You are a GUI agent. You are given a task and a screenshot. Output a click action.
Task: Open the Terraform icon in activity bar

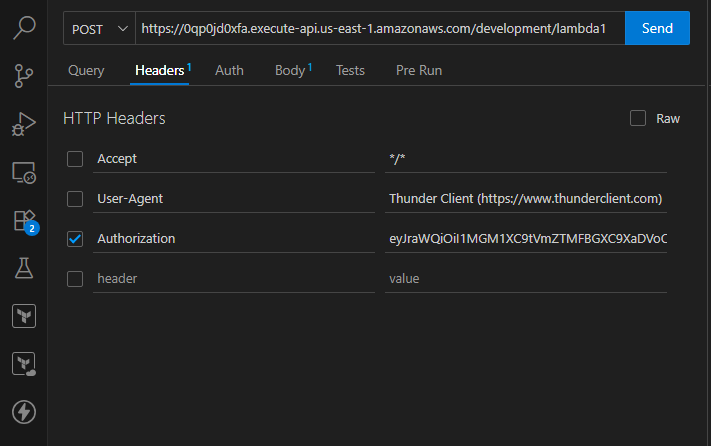pyautogui.click(x=24, y=316)
